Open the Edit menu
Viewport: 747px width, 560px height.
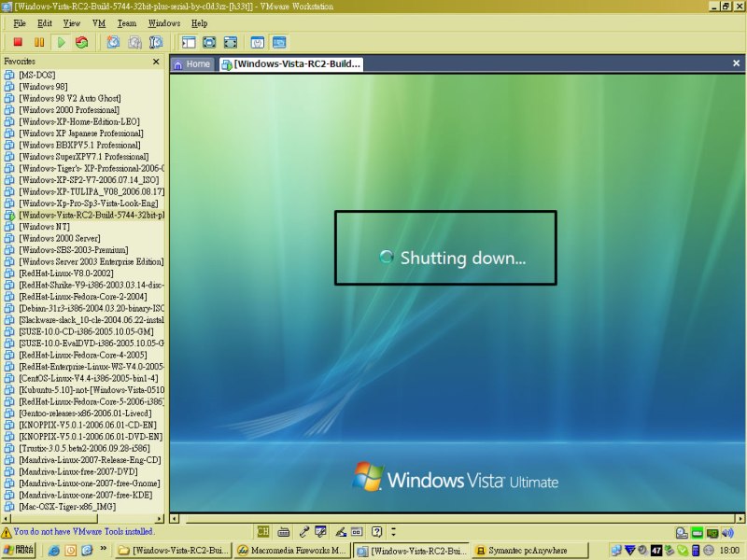pyautogui.click(x=45, y=23)
